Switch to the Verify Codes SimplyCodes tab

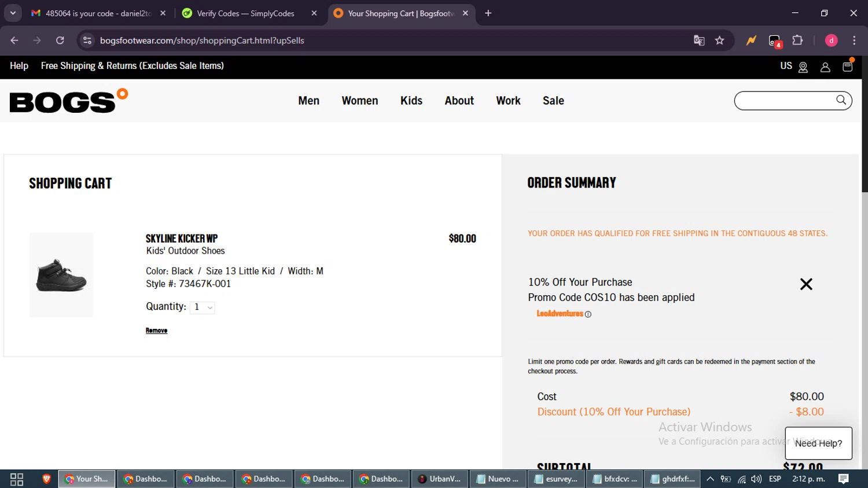pos(245,13)
